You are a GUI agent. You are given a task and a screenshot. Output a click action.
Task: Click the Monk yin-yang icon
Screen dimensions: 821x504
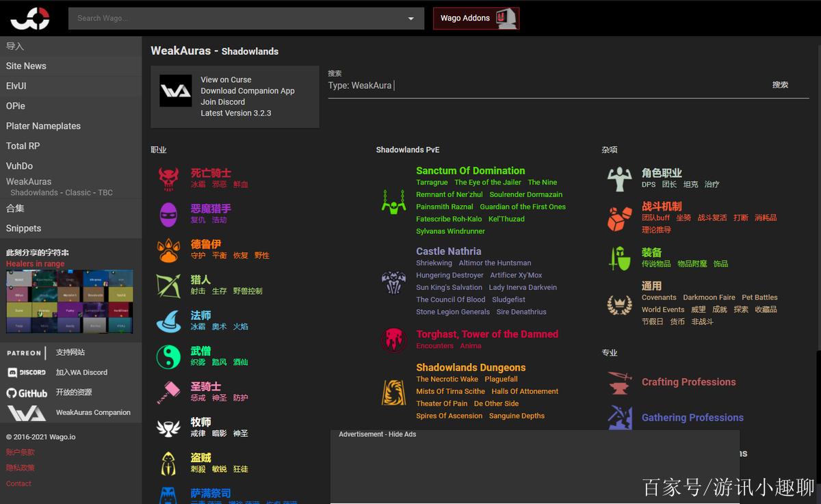(x=168, y=356)
